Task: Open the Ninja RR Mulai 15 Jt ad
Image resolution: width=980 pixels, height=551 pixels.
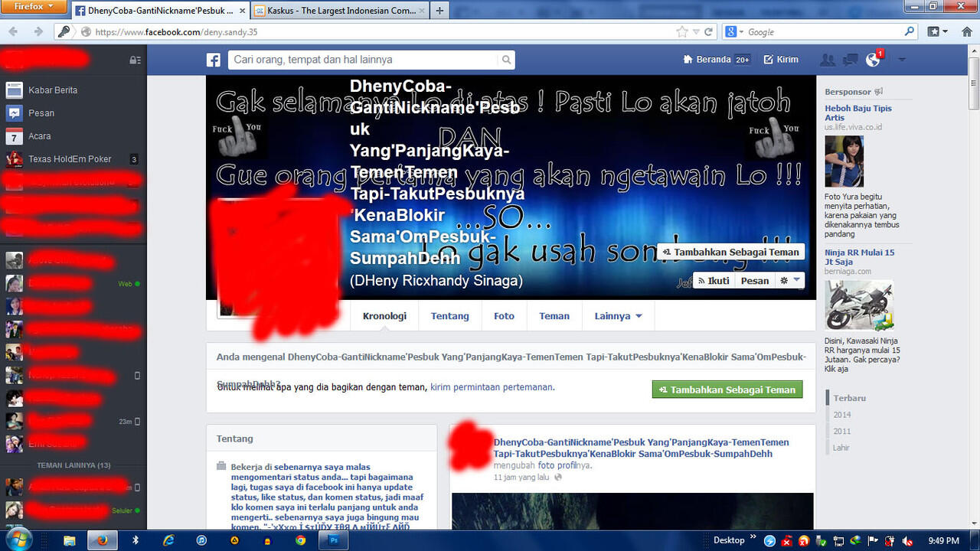Action: [859, 257]
